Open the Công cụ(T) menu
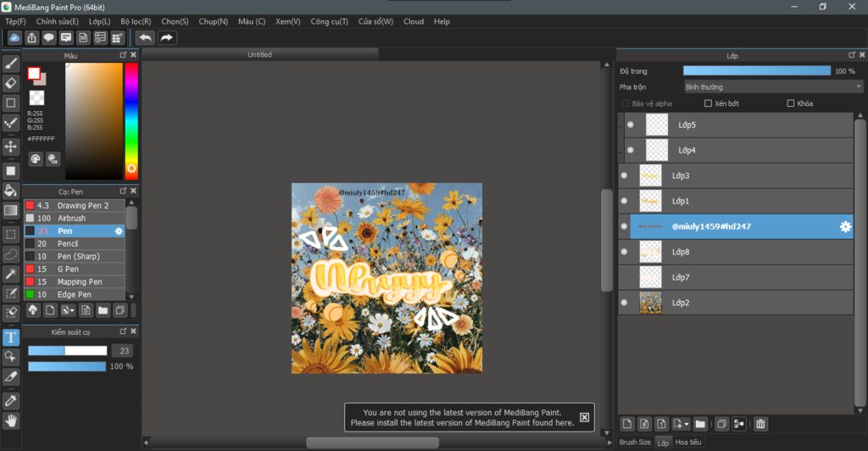 coord(329,21)
